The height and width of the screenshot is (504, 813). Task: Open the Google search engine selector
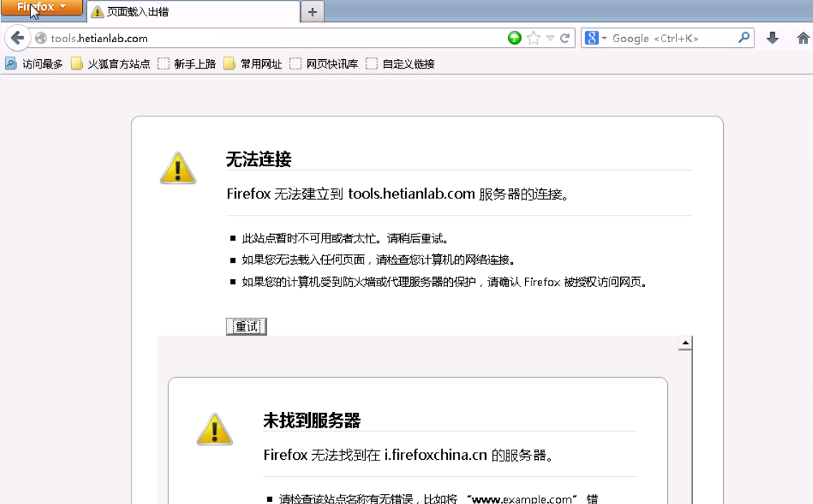tap(595, 38)
